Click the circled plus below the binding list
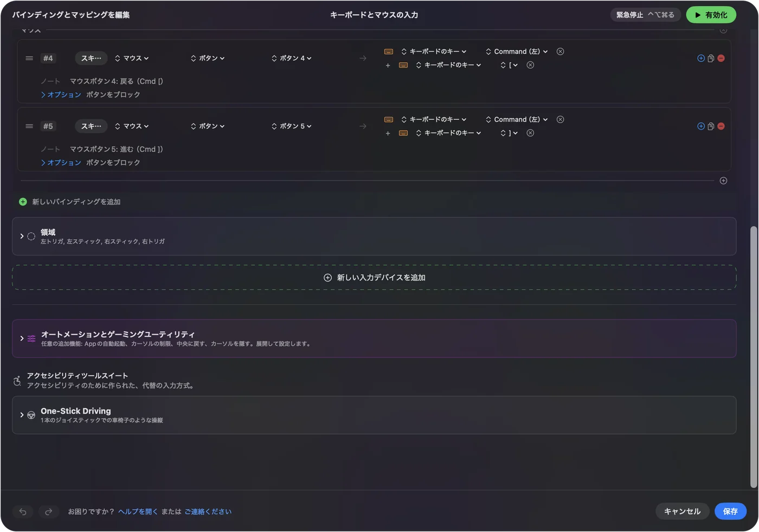 (723, 181)
